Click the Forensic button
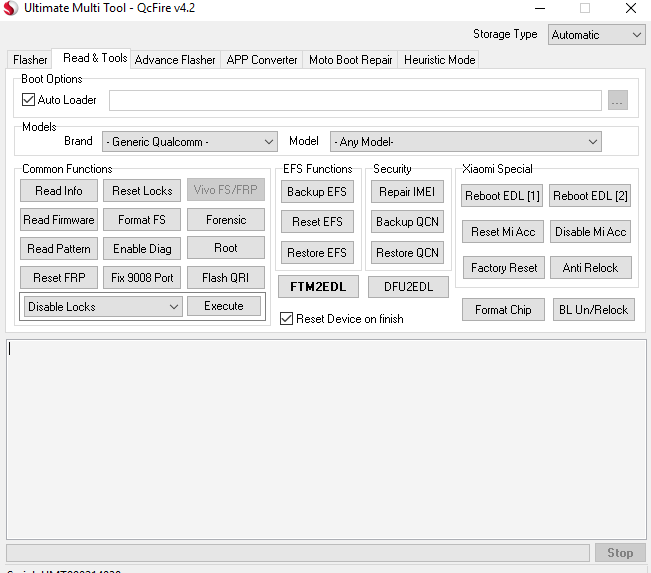 (226, 220)
